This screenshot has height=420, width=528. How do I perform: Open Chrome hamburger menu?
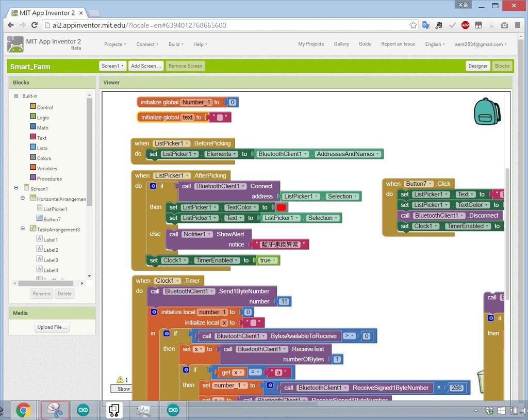(518, 25)
